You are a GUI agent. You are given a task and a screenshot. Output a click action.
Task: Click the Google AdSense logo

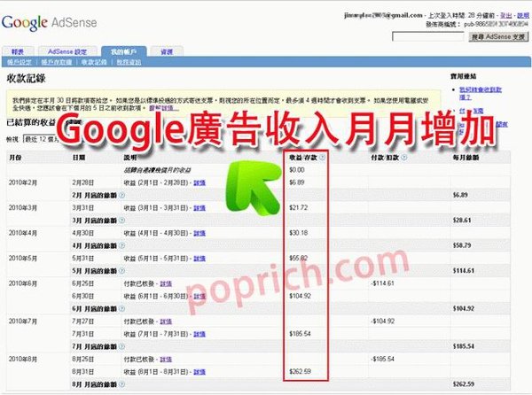49,23
